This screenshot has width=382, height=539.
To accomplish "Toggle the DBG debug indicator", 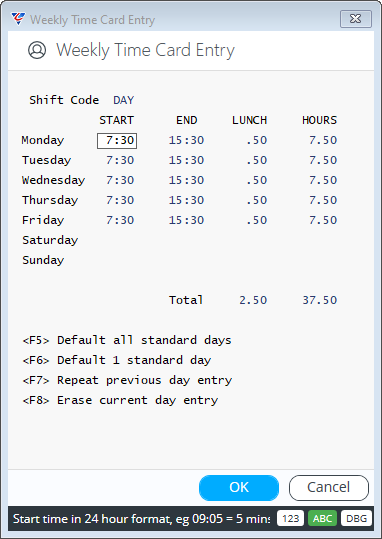I will click(357, 518).
